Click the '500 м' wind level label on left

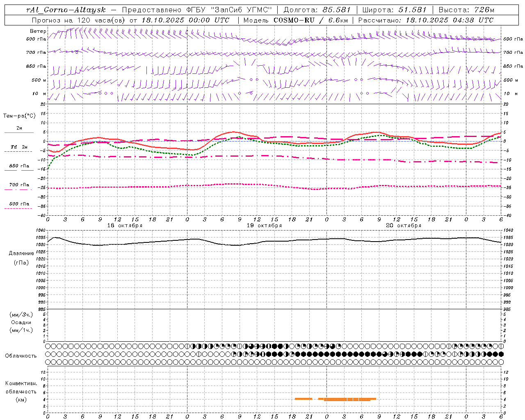click(x=39, y=80)
